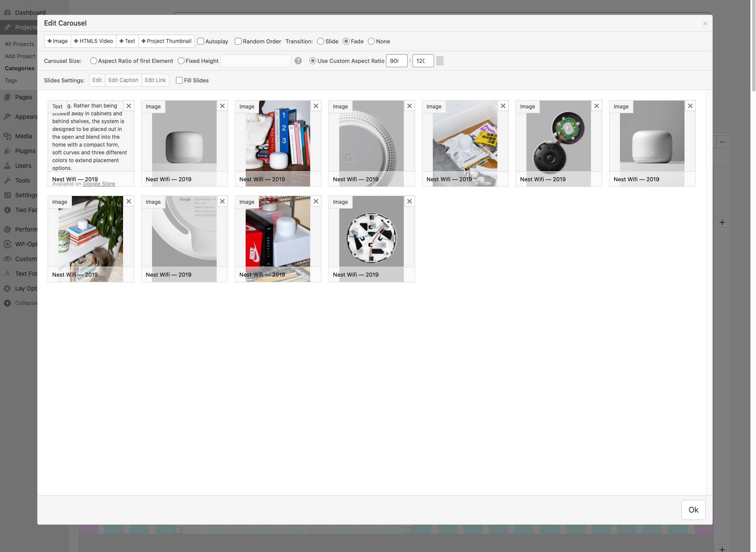
Task: Open the Edit Caption slide setting
Action: (x=123, y=80)
